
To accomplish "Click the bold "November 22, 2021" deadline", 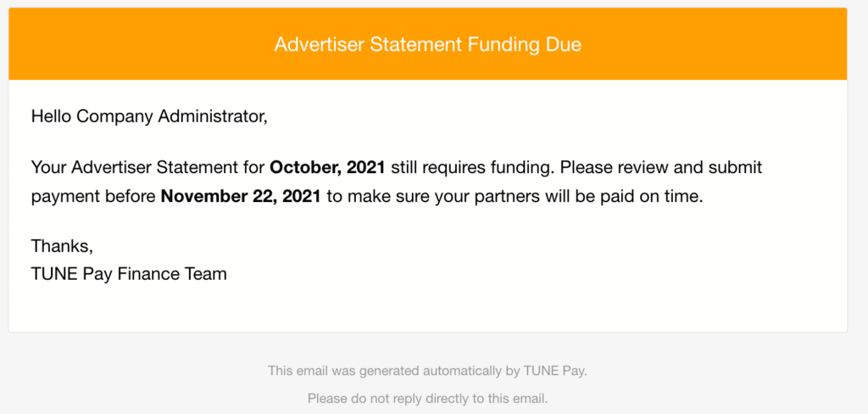I will (241, 197).
